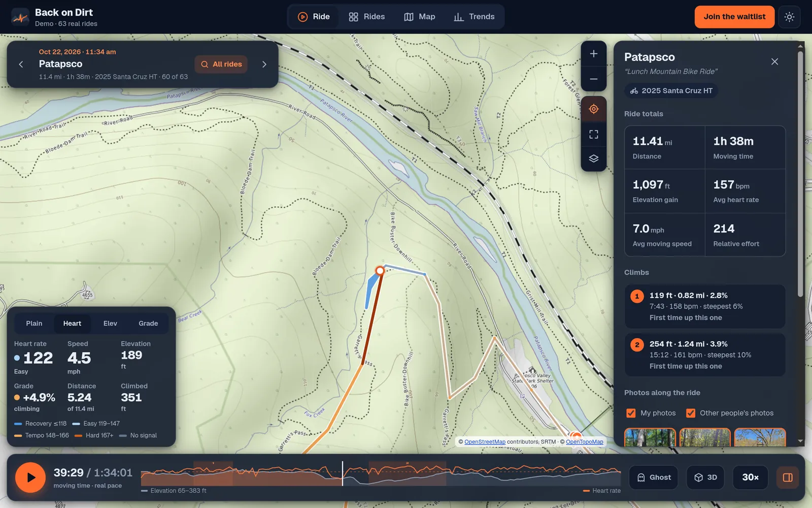Open the third ride photo thumbnail
812x508 pixels.
pyautogui.click(x=760, y=437)
